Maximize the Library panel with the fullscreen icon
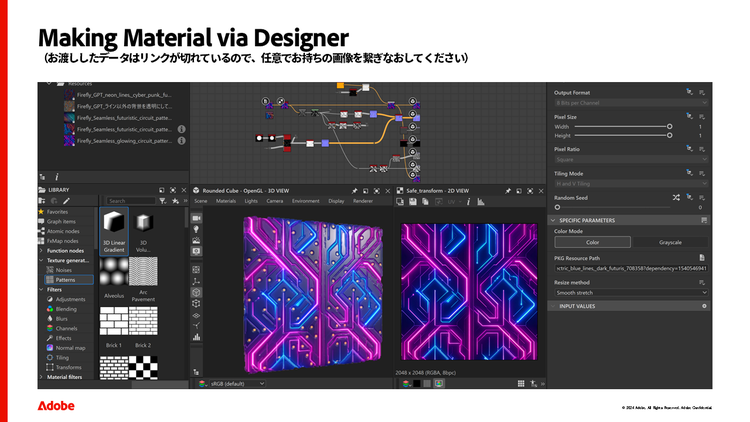 [173, 190]
